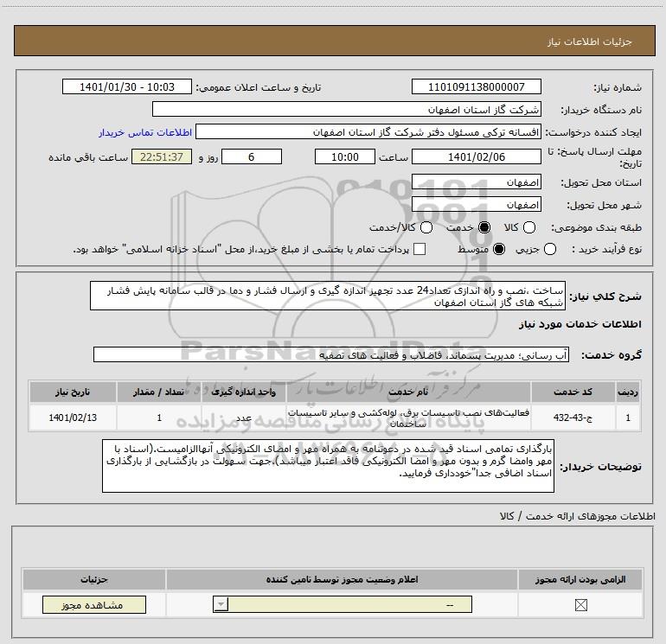The width and height of the screenshot is (666, 644).
Task: Click the remaining time counter 22:51:37
Action: pos(162,156)
